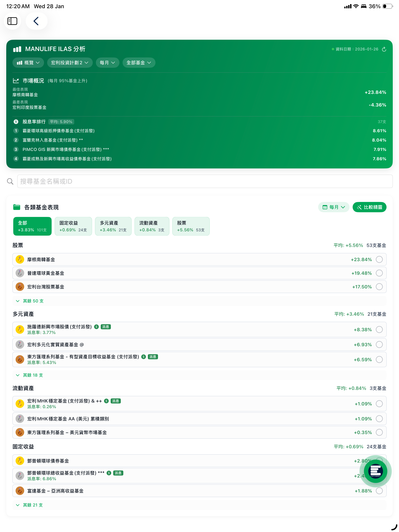Open the 鄧普頓環球債券基金 fund row
This screenshot has width=399, height=532.
tap(199, 461)
